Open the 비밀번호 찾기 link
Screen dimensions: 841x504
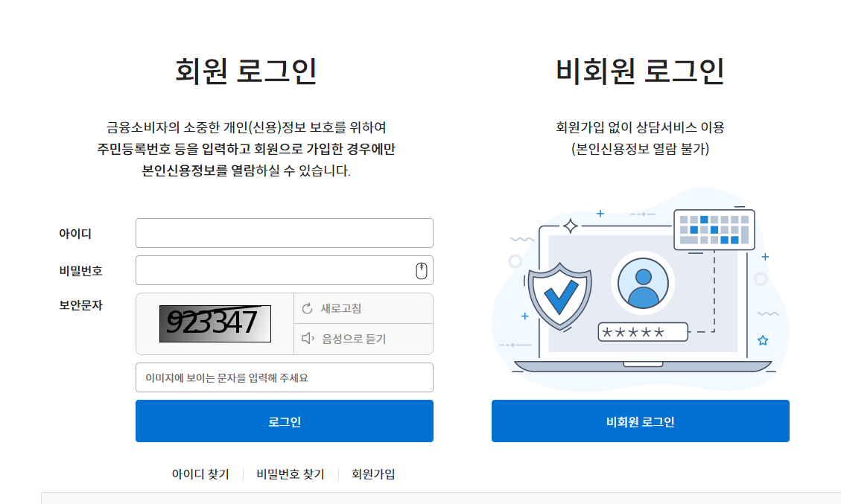coord(291,474)
